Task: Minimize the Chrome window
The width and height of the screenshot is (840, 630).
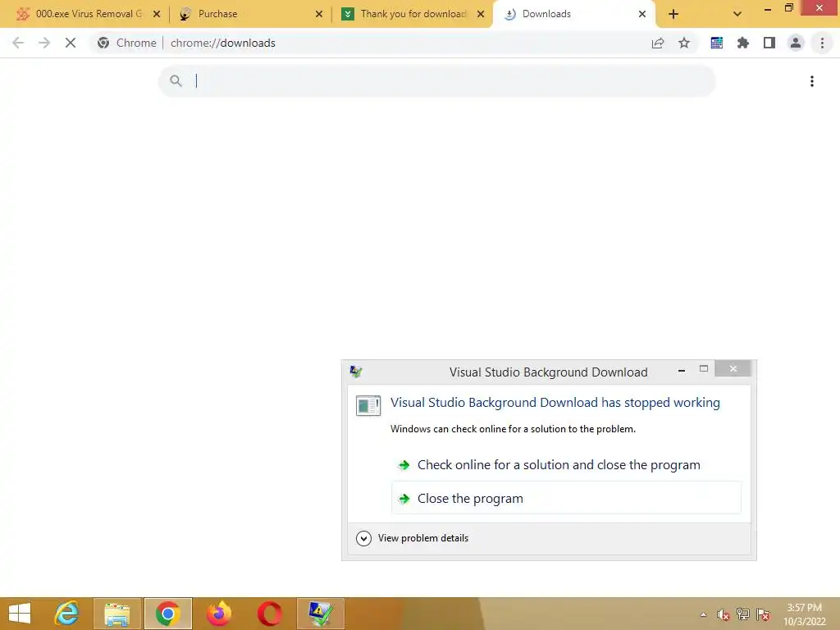Action: (x=767, y=9)
